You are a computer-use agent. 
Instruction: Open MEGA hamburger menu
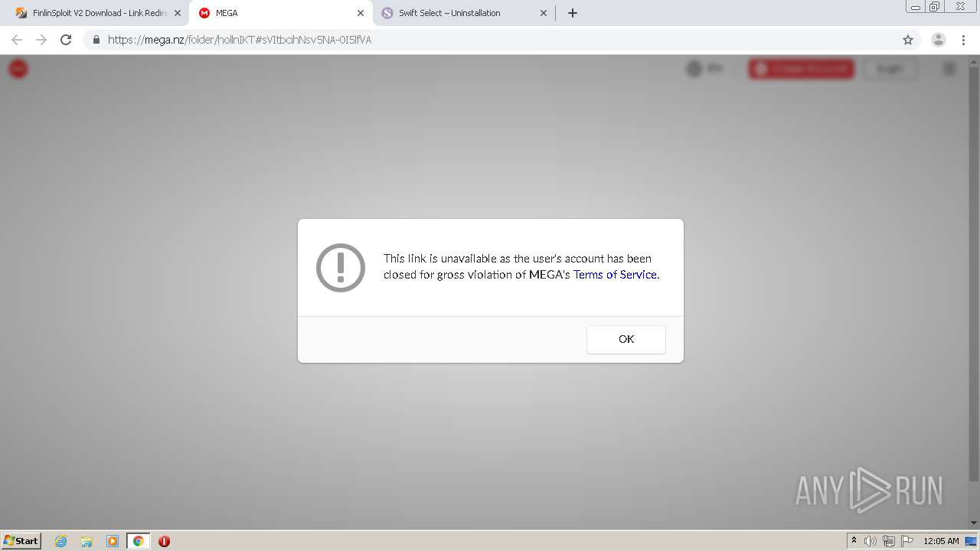[949, 69]
